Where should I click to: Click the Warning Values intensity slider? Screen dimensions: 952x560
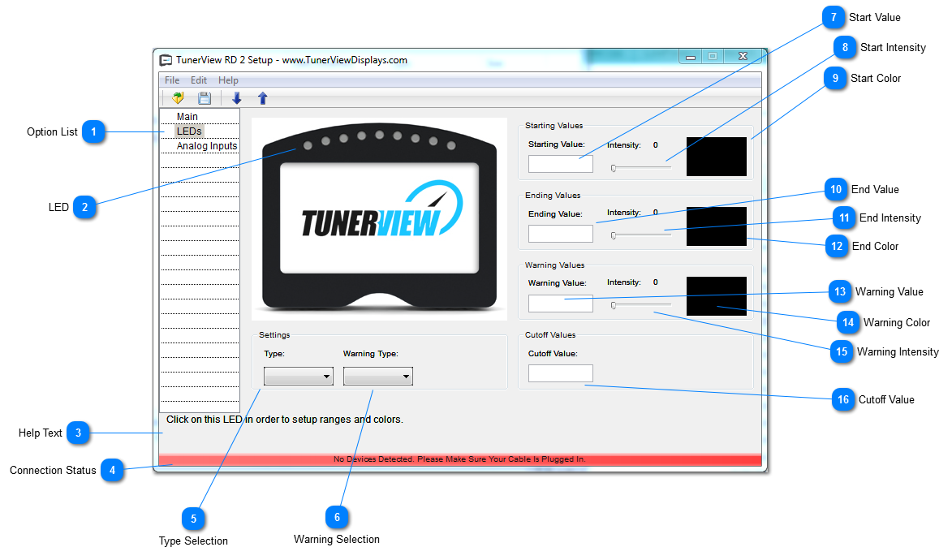(641, 305)
